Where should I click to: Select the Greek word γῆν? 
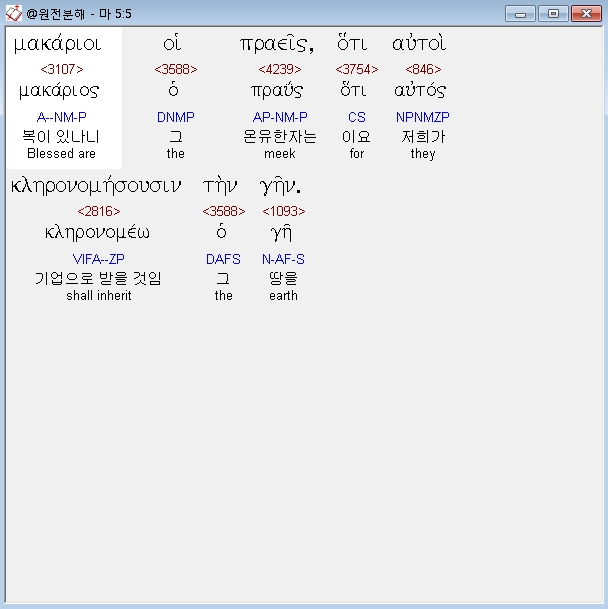pyautogui.click(x=280, y=186)
